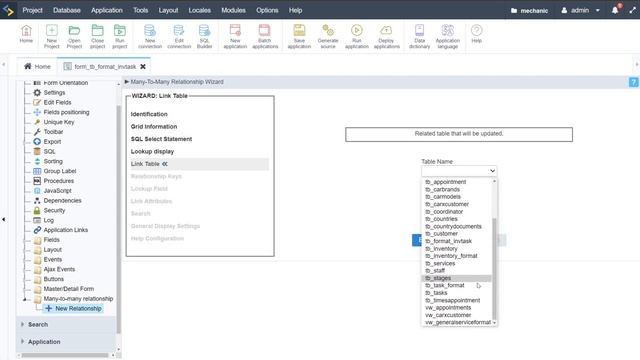Go to Identification wizard step

click(149, 114)
